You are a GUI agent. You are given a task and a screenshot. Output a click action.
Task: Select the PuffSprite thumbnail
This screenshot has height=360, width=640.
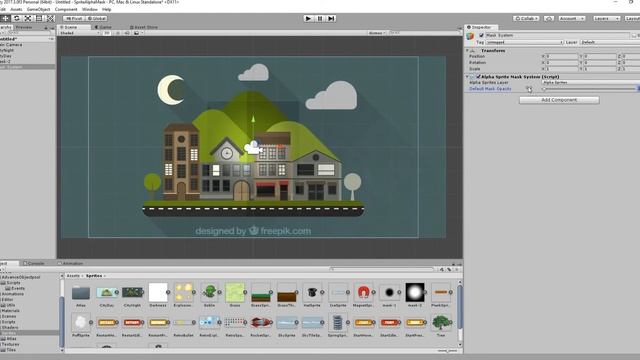[x=81, y=322]
